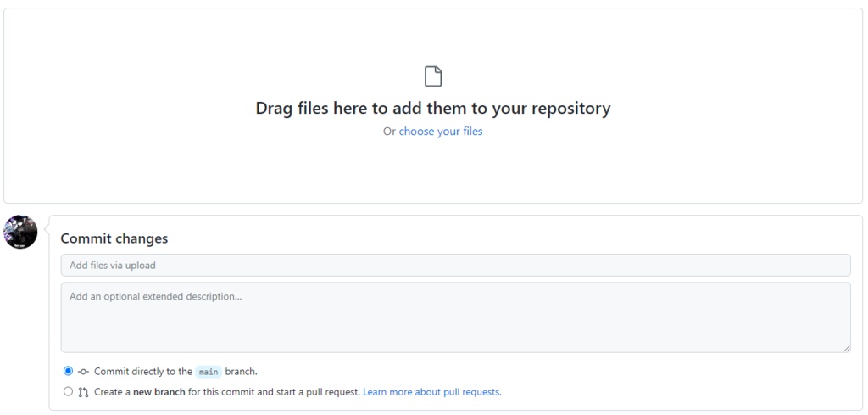The image size is (868, 415).
Task: Follow the "Learn more about pull requests" link
Action: (431, 392)
